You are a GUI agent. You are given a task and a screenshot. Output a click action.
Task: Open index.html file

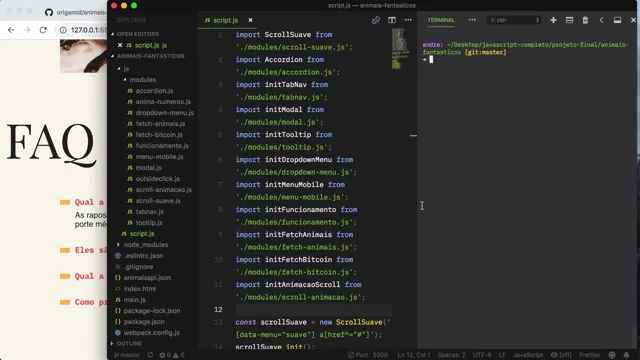click(x=136, y=289)
